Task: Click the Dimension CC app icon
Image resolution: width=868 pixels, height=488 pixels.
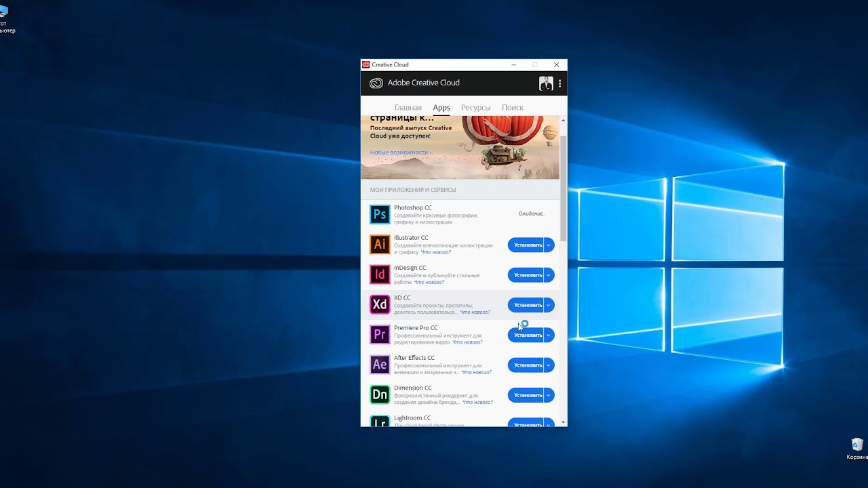Action: point(380,394)
